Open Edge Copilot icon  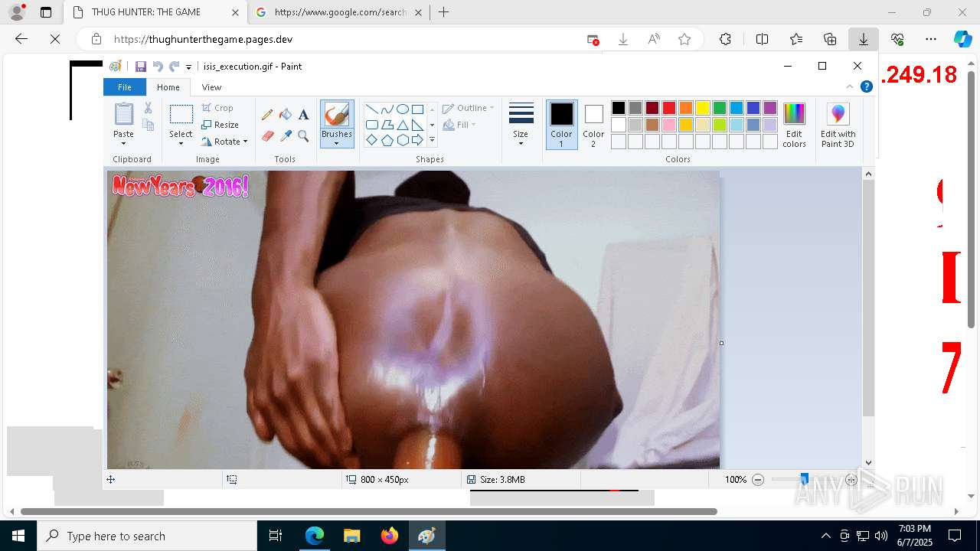(962, 39)
